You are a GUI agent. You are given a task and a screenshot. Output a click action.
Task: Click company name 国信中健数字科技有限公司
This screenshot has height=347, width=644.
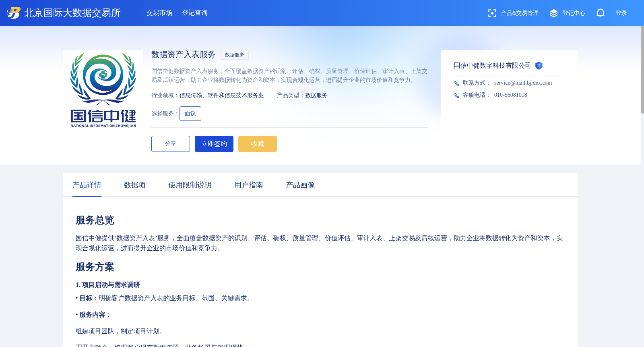[493, 66]
